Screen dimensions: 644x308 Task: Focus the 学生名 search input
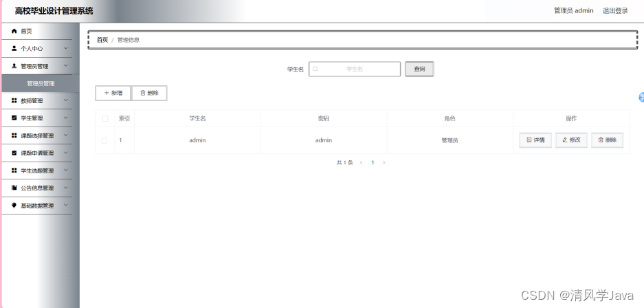pyautogui.click(x=355, y=69)
